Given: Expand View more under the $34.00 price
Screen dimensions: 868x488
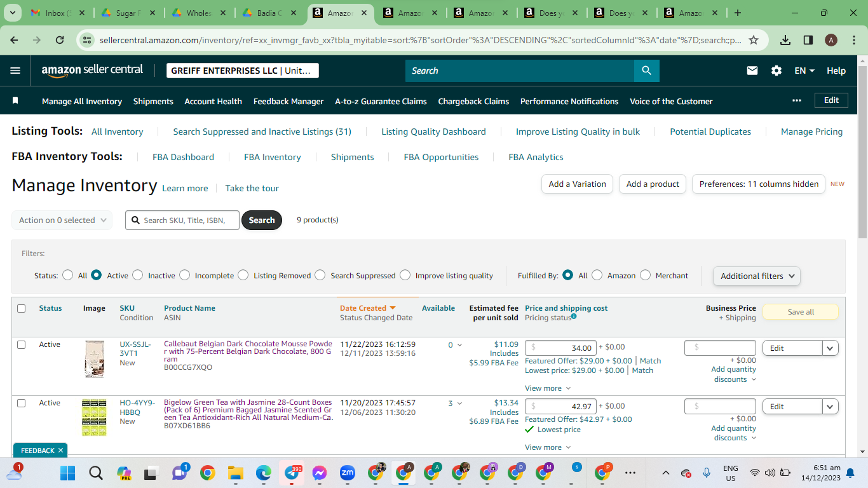Looking at the screenshot, I should (x=548, y=388).
